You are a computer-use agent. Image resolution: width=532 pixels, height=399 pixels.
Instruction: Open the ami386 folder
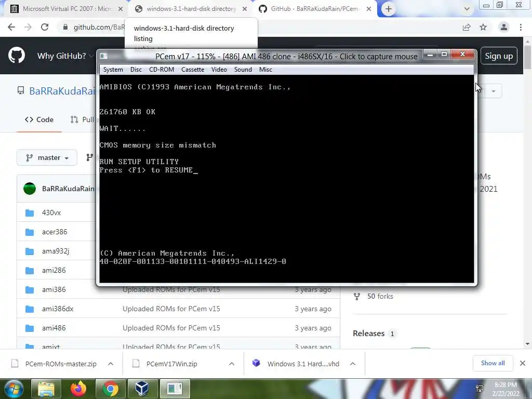(54, 290)
